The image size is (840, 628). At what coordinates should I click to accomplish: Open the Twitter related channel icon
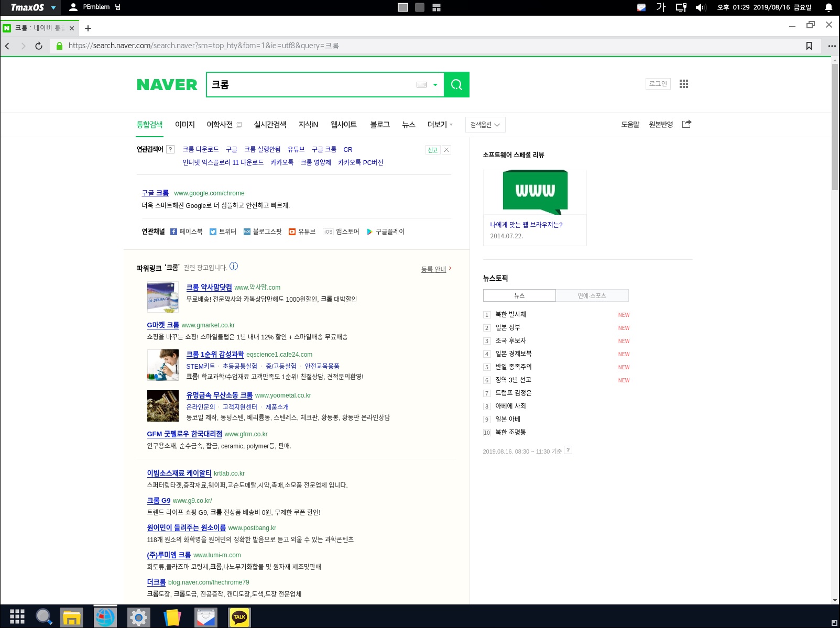[213, 232]
